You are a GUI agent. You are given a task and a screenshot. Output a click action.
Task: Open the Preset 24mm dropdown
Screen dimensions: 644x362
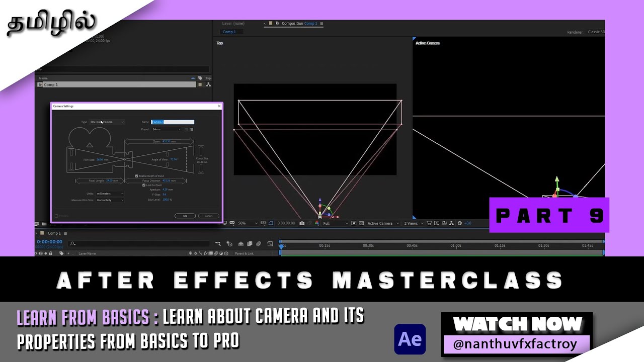click(167, 129)
